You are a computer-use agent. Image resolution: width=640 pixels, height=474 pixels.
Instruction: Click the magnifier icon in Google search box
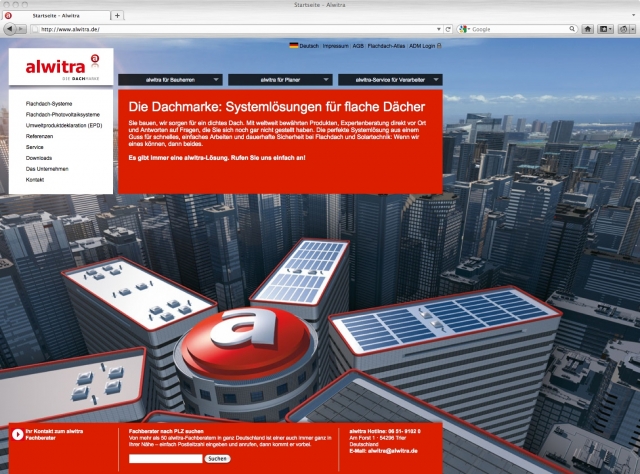point(572,29)
